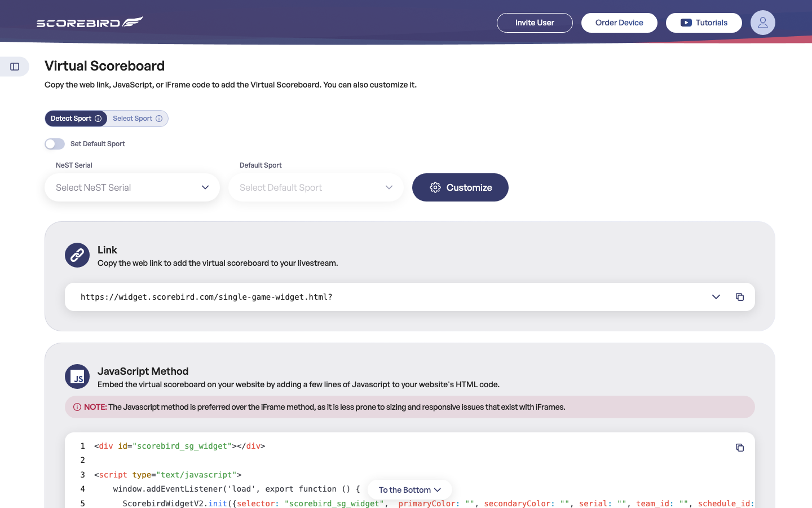
Task: Click the info icon beside Detect Sport
Action: click(98, 119)
